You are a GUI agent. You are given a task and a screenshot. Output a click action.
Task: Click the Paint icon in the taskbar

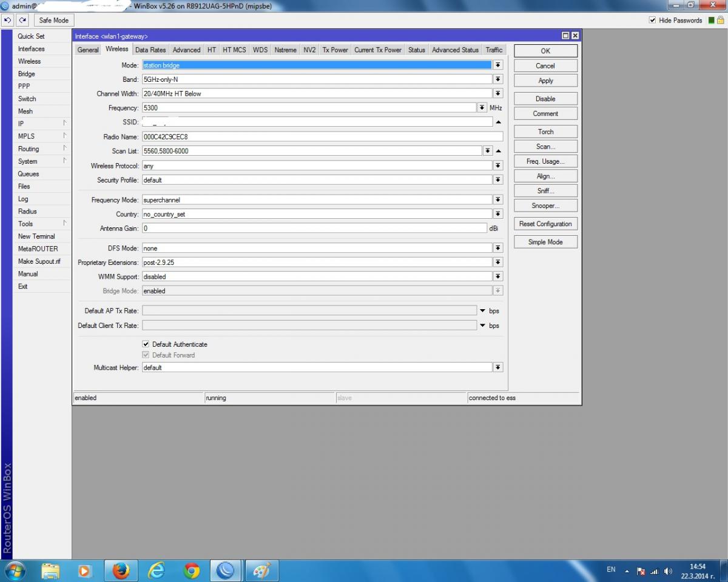click(x=261, y=570)
